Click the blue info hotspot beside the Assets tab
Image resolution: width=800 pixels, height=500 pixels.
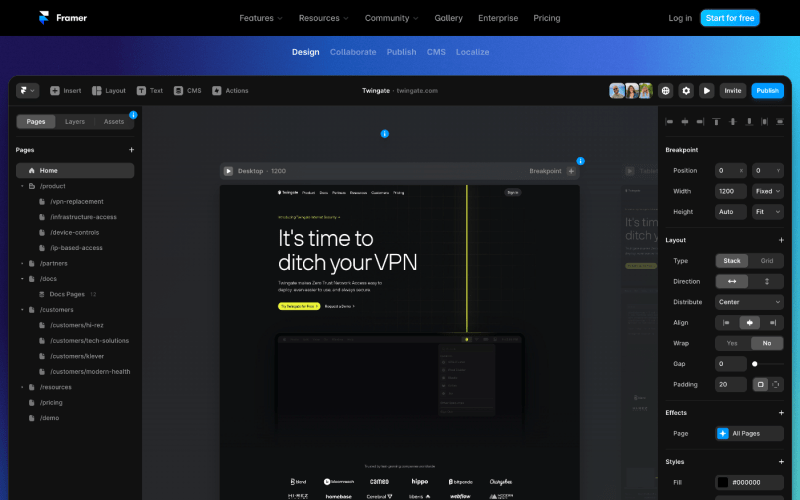[x=133, y=115]
